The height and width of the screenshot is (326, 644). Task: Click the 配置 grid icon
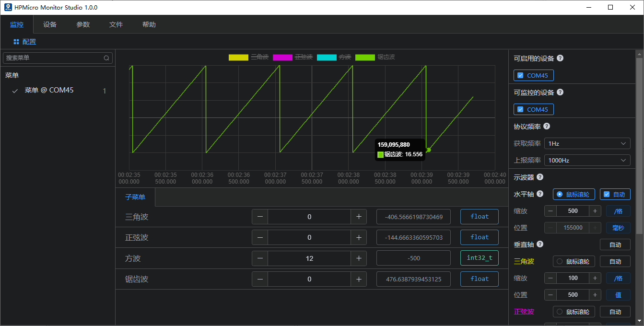pyautogui.click(x=16, y=42)
